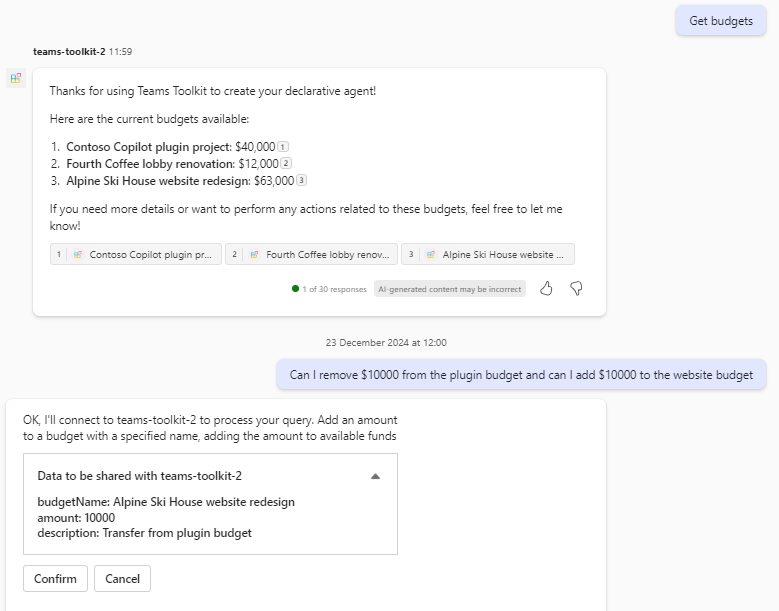This screenshot has width=779, height=611.
Task: Click the Alpine Ski House website redesign list item
Action: coord(180,181)
